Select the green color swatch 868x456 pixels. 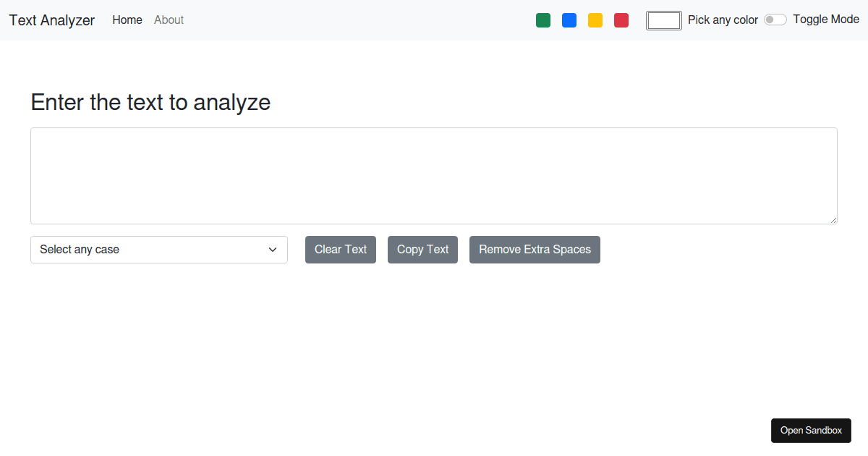coord(543,20)
